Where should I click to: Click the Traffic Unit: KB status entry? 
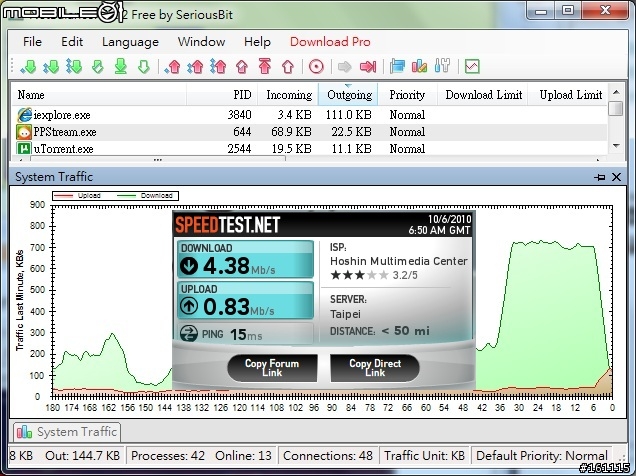click(x=424, y=456)
